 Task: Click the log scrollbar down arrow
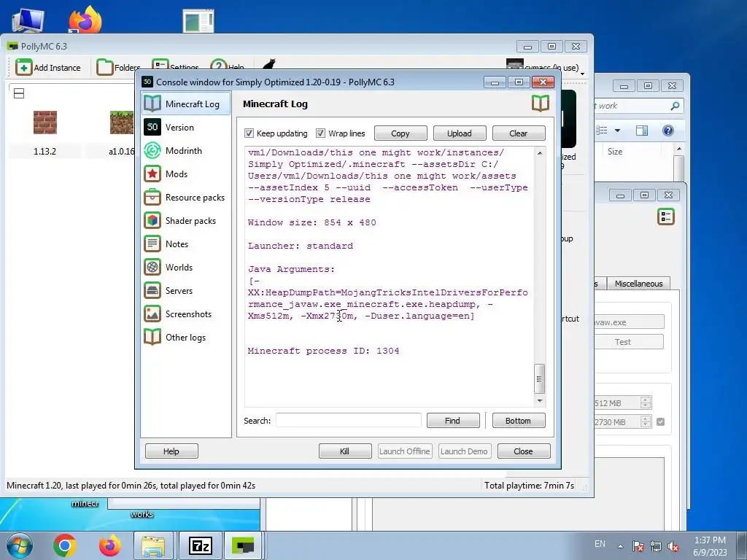click(x=539, y=401)
